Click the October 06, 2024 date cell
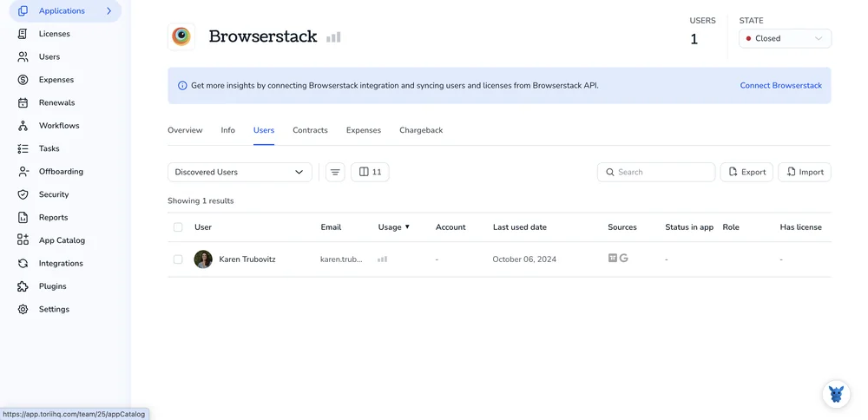 tap(524, 259)
